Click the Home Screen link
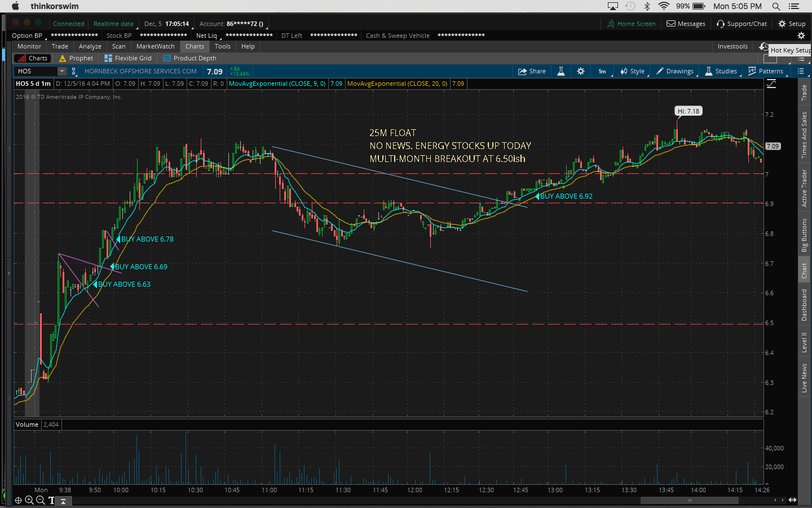Image resolution: width=812 pixels, height=508 pixels. 631,24
